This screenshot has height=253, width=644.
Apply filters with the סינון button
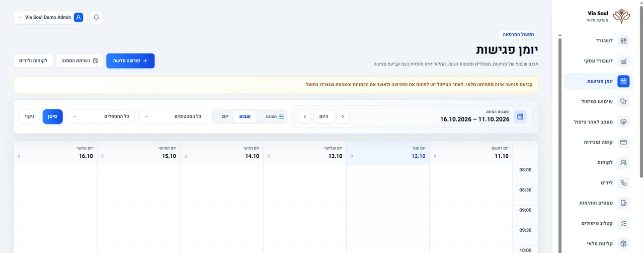point(52,116)
